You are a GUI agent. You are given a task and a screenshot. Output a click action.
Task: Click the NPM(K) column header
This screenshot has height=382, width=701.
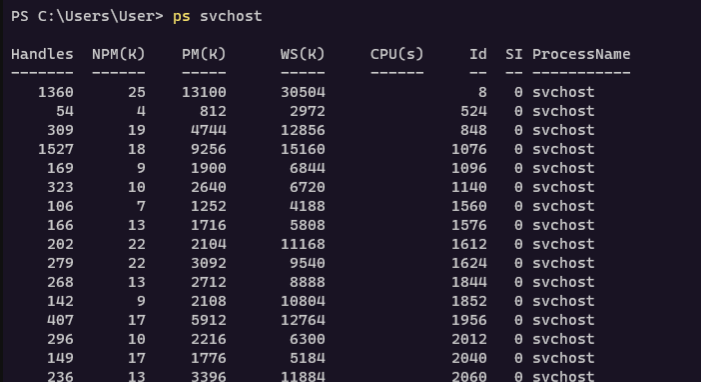pyautogui.click(x=118, y=54)
